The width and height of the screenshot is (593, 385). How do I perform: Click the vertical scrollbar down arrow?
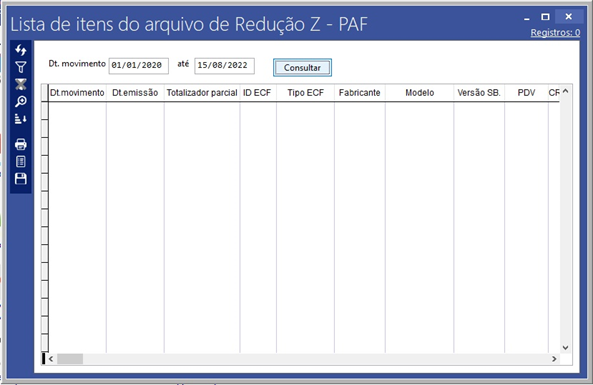pos(565,348)
